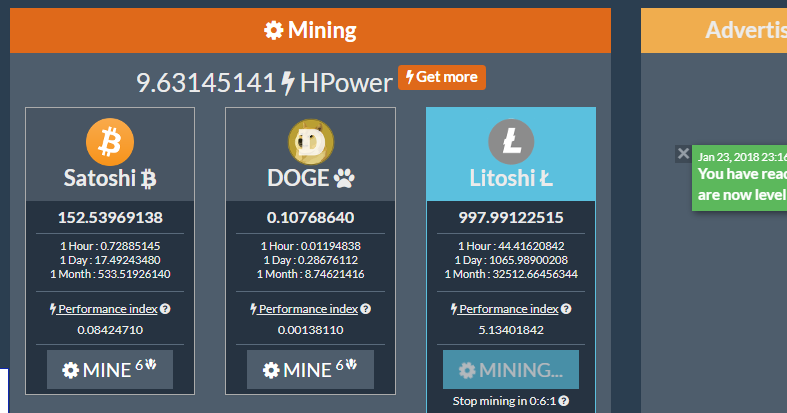Start mining Satoshi with MINE button

coord(110,369)
